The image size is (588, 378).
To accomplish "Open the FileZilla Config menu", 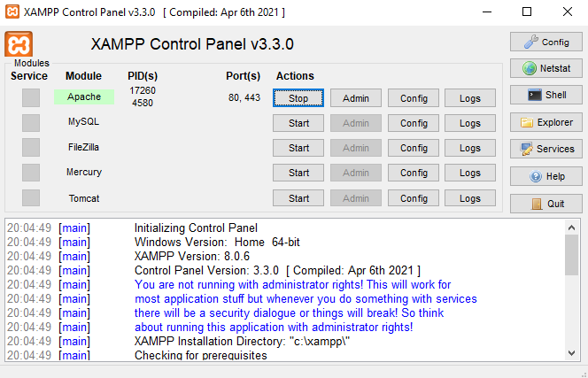I will click(414, 148).
